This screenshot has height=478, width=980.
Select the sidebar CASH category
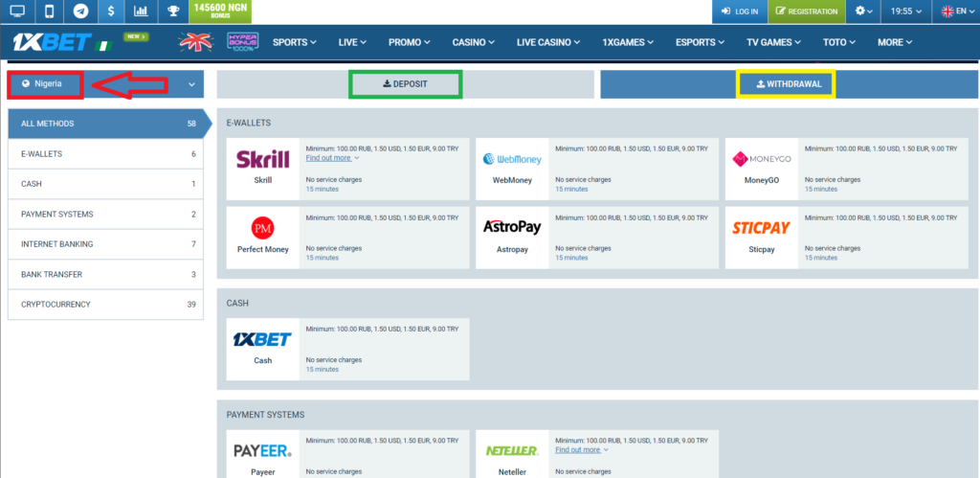pos(105,184)
